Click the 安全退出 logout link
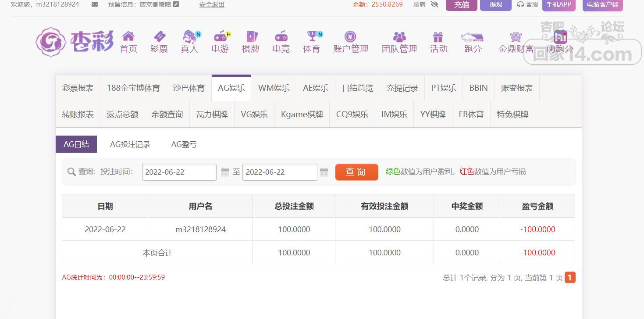 212,4
